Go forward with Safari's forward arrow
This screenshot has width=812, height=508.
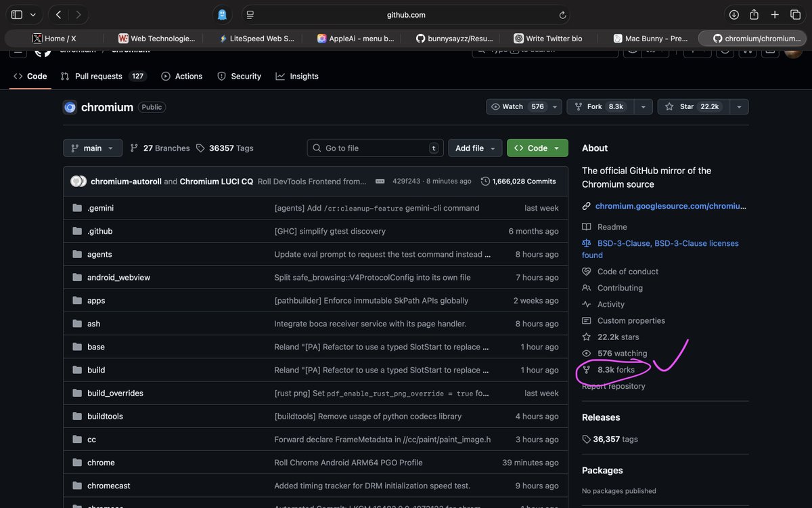[78, 14]
